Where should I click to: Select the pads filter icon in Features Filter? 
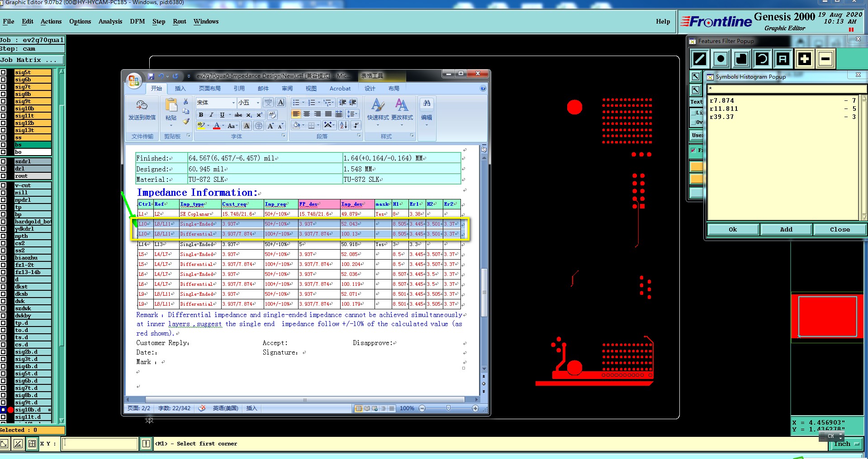pyautogui.click(x=721, y=59)
